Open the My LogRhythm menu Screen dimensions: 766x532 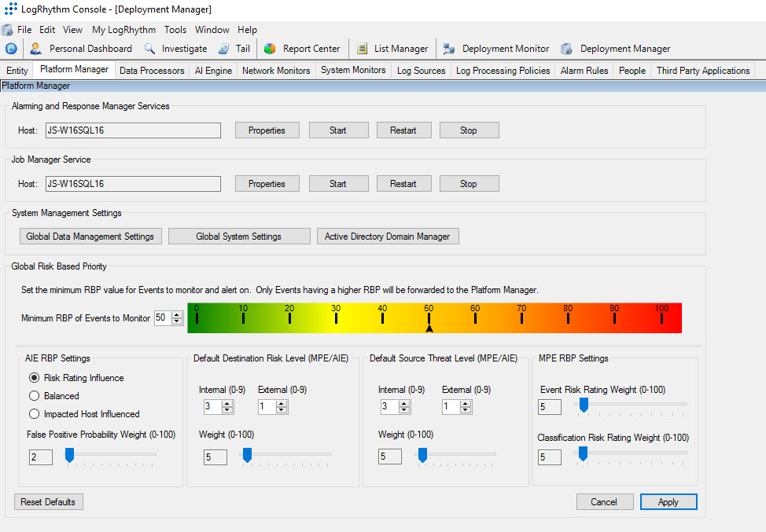(123, 30)
